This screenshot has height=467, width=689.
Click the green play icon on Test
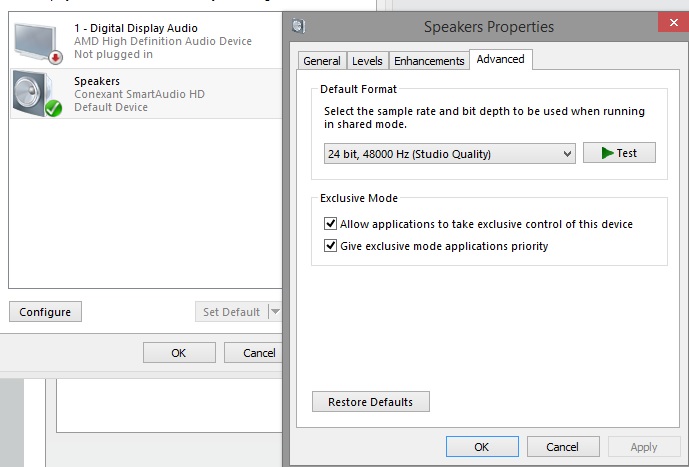[606, 153]
